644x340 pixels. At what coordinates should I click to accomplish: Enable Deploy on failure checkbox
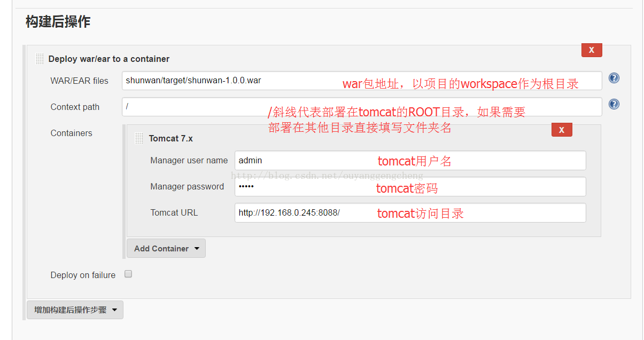[x=128, y=274]
